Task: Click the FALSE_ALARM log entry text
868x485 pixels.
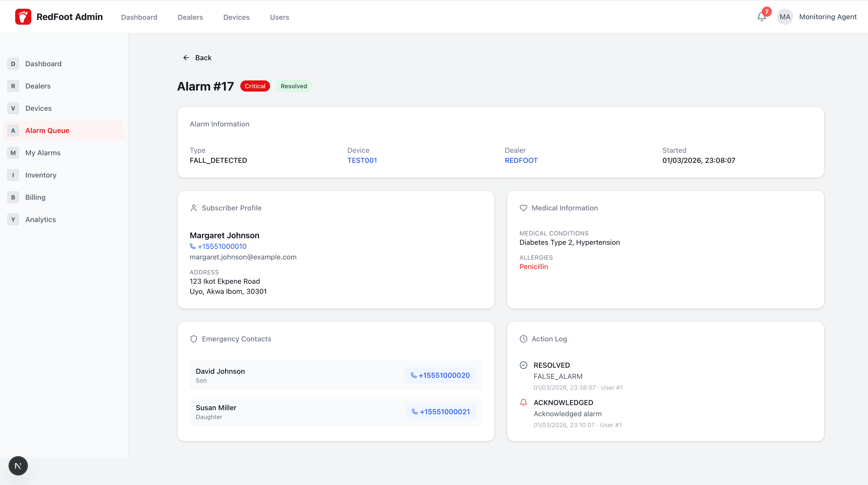Action: [558, 376]
